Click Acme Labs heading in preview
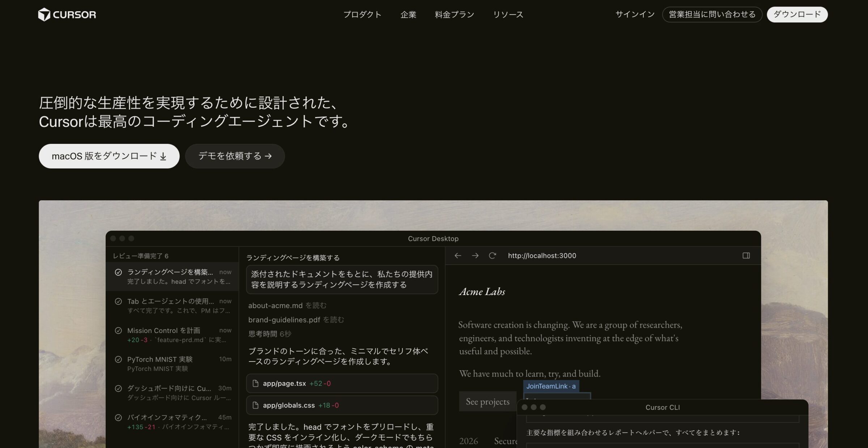Screen dimensions: 868x448 coord(482,292)
